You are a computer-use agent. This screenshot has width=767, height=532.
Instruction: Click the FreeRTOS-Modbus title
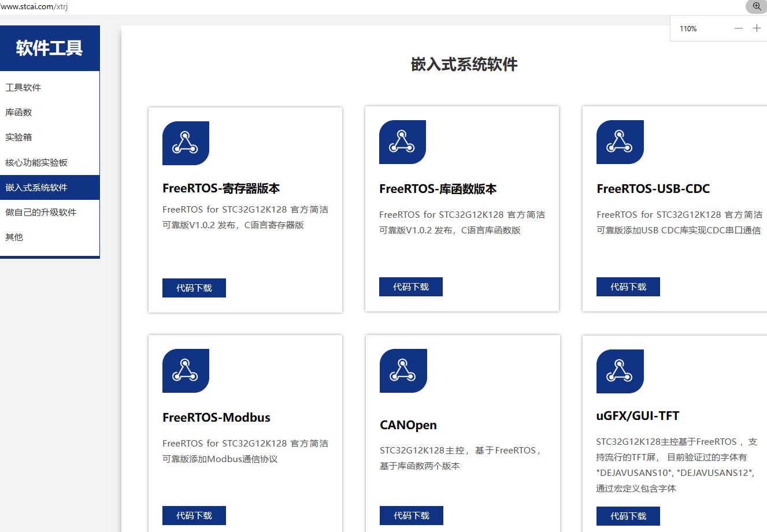[x=217, y=418]
